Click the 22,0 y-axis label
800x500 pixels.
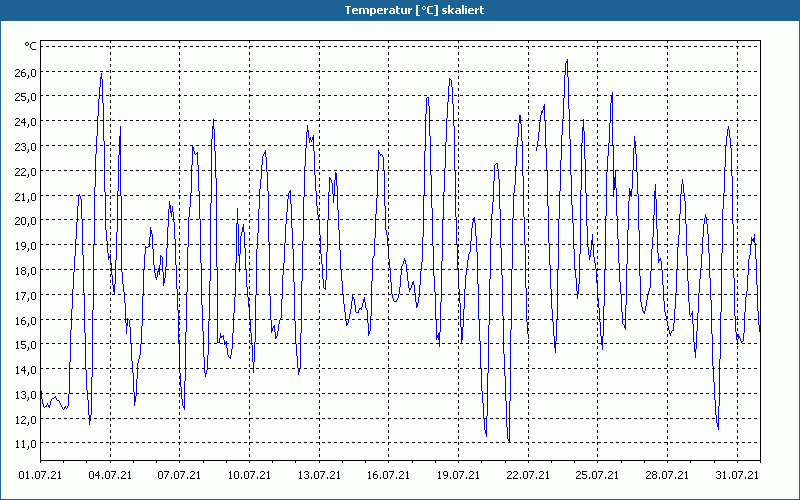point(26,171)
